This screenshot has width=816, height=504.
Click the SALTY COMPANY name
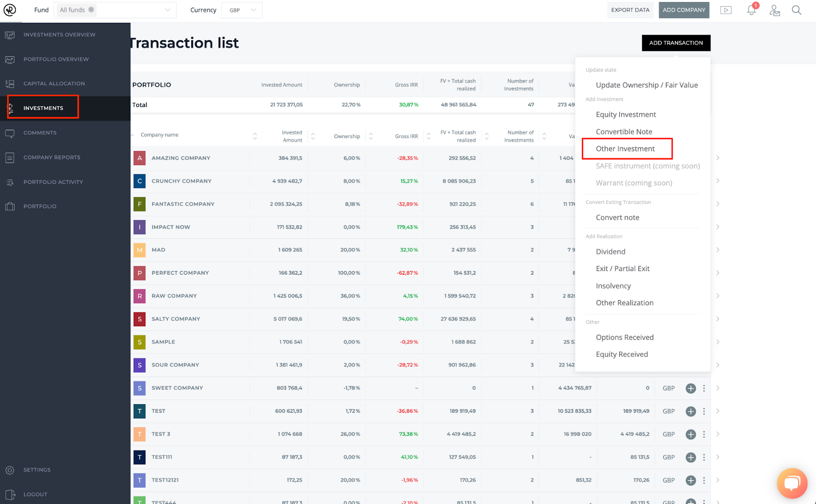pos(176,319)
